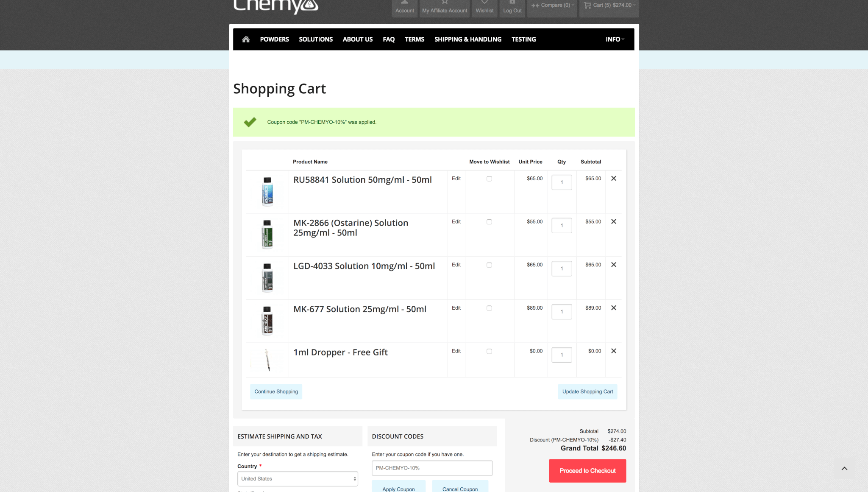Click the RU58841 quantity field
The width and height of the screenshot is (868, 492).
coord(562,182)
